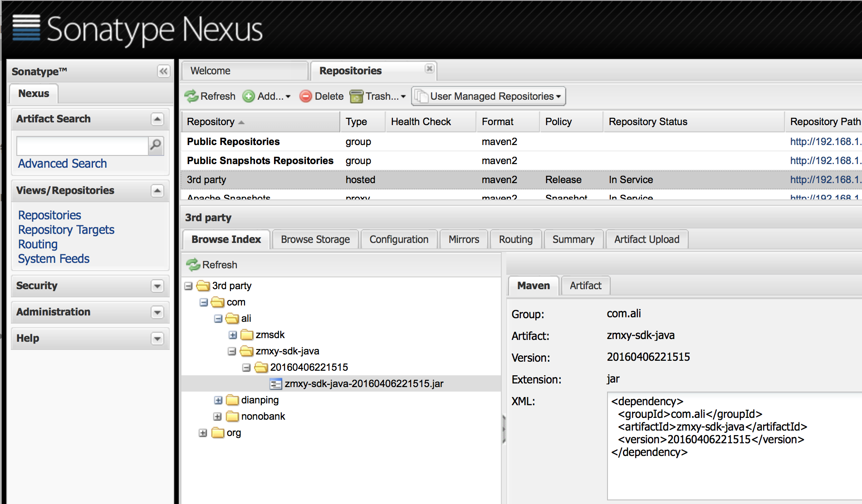Open the Trash menu

[x=378, y=96]
